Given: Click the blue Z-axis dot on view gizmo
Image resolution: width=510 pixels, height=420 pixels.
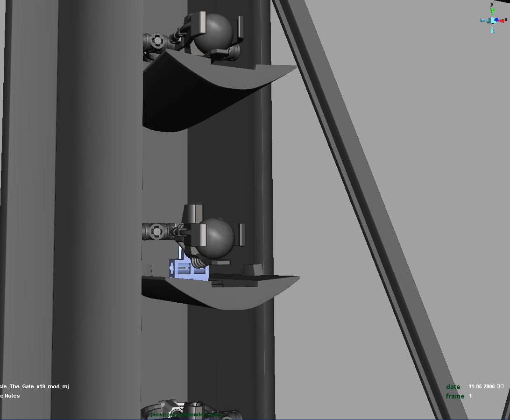Looking at the screenshot, I should 496,20.
